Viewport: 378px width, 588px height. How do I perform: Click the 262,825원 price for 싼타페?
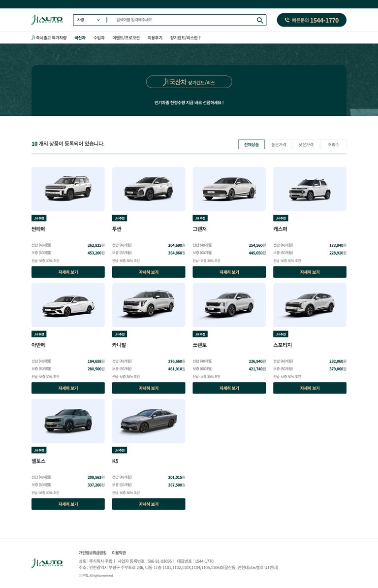click(96, 245)
